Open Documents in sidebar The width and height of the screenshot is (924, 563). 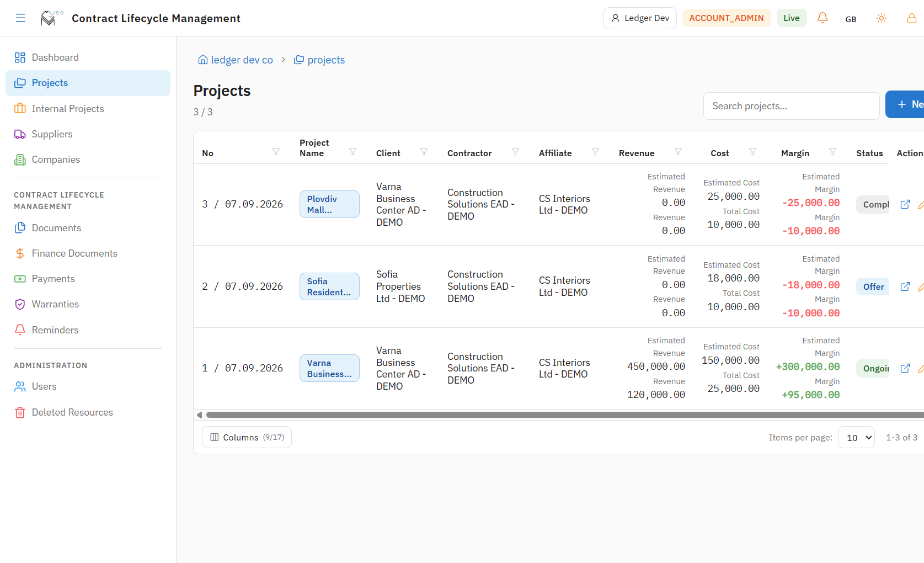click(88, 228)
